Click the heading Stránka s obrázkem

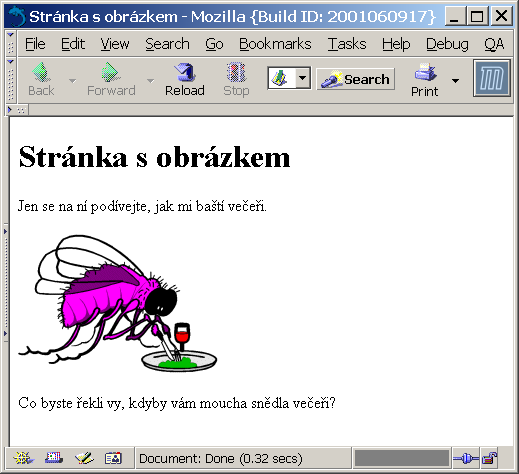click(x=154, y=157)
